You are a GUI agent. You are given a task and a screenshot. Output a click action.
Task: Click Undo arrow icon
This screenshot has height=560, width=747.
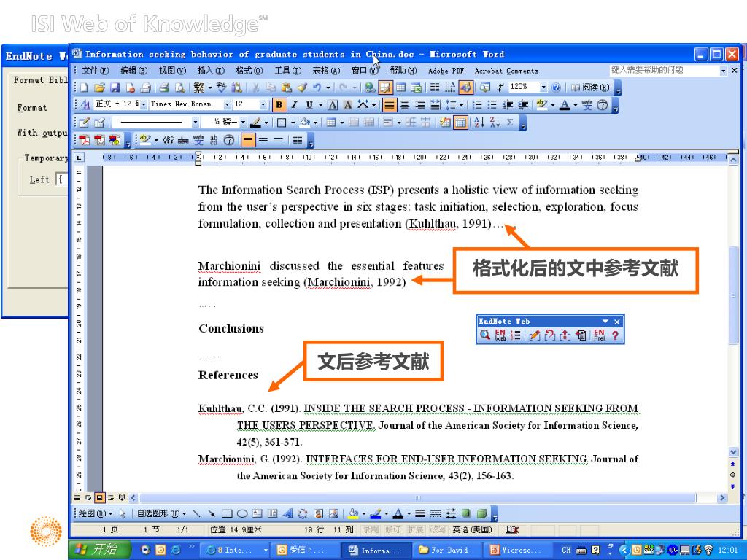[x=317, y=87]
